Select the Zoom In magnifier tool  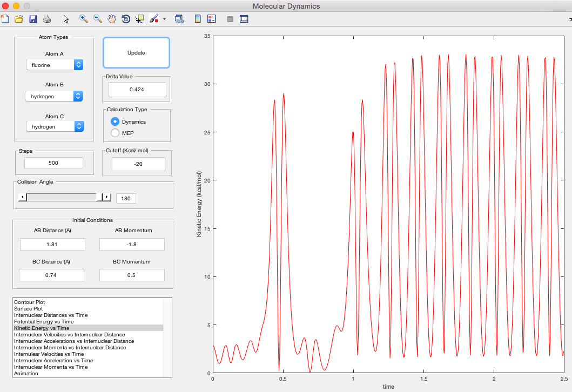click(x=84, y=19)
